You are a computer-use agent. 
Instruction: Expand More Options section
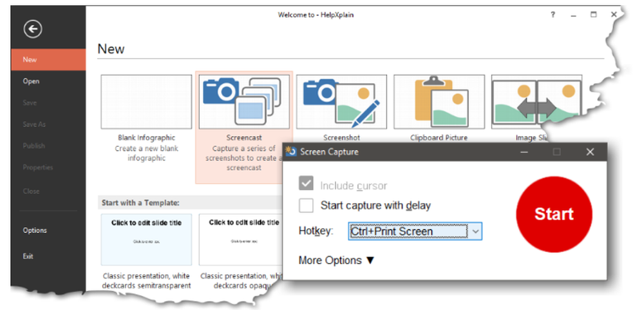tap(337, 260)
